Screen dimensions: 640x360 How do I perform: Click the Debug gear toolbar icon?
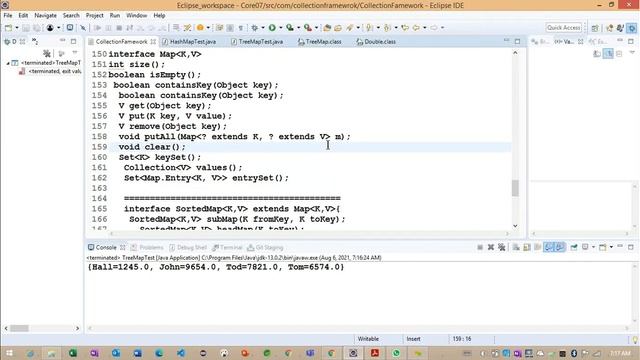254,28
